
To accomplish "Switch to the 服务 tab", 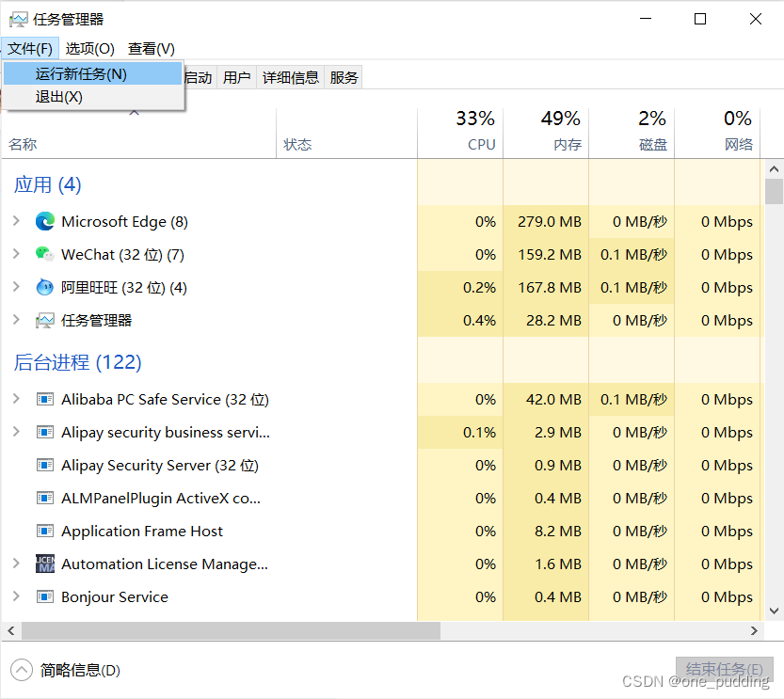I will pos(344,78).
